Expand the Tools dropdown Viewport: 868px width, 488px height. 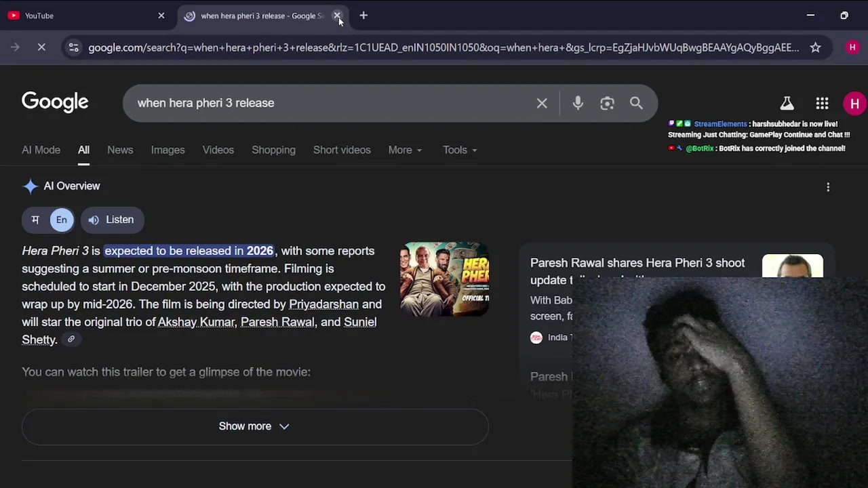tap(460, 150)
